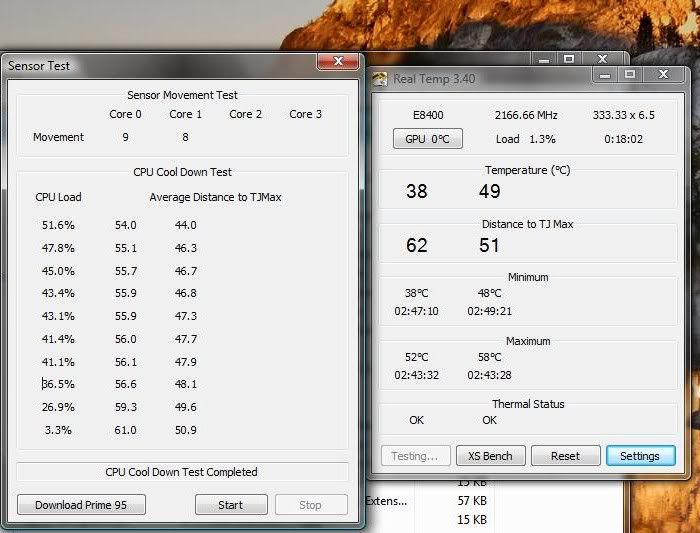The image size is (700, 533).
Task: Click the 0:18:02 uptime value
Action: click(x=624, y=139)
